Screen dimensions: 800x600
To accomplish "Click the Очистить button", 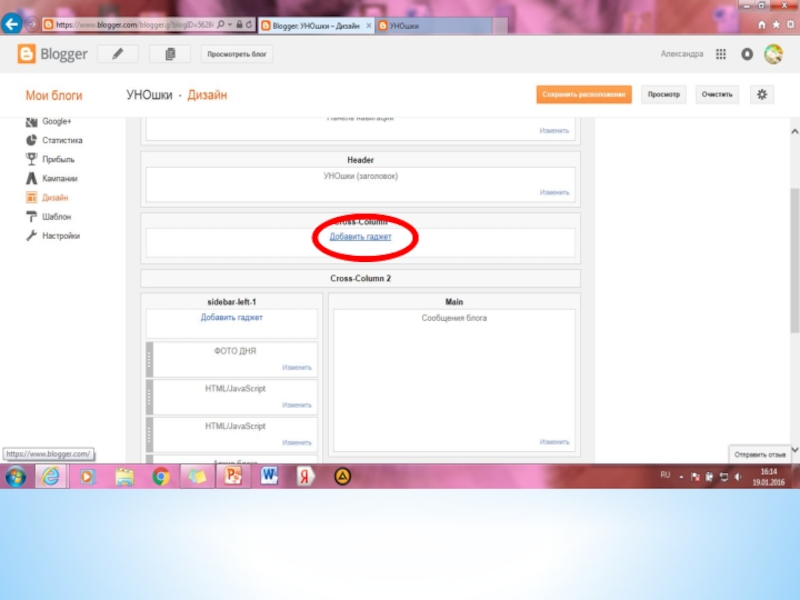I will (x=717, y=95).
